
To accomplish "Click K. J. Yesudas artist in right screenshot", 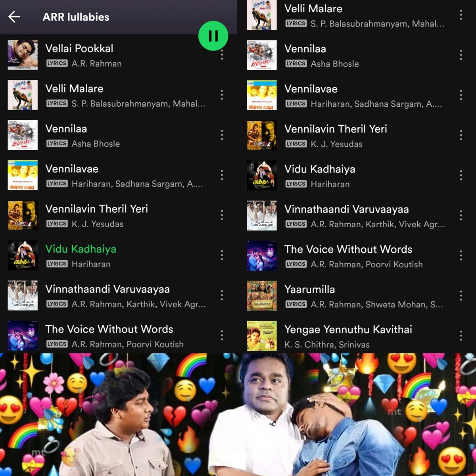I will (x=336, y=144).
